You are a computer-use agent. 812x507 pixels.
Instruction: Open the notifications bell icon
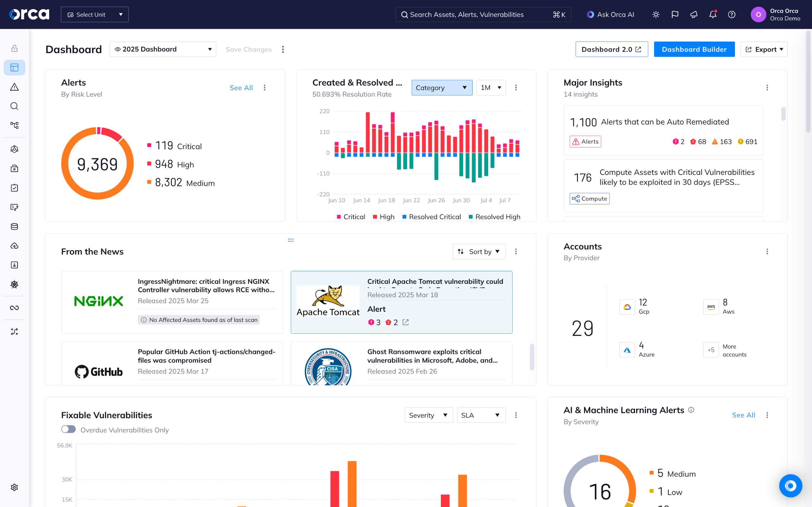[x=712, y=15]
